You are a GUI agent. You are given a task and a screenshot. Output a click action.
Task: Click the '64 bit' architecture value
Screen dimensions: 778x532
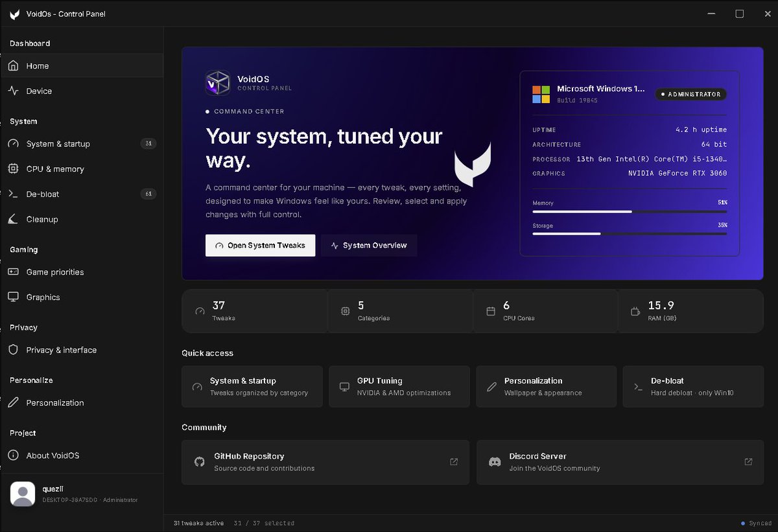click(x=714, y=145)
